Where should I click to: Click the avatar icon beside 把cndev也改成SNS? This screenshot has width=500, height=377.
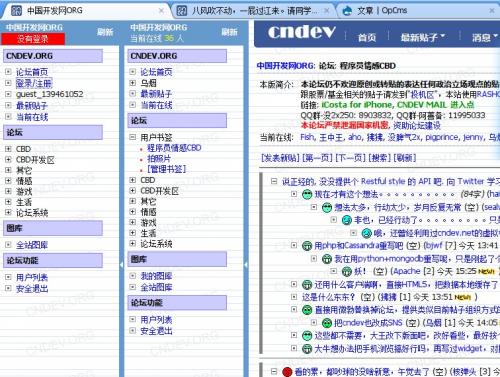pos(327,323)
